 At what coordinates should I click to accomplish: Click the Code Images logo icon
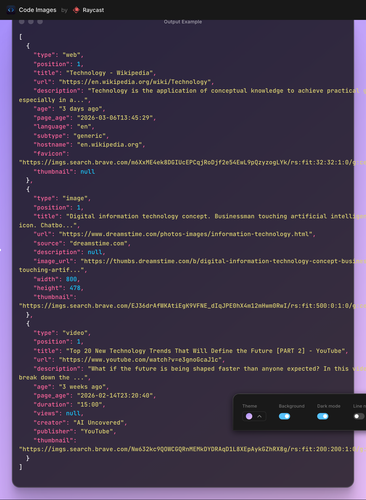[11, 10]
